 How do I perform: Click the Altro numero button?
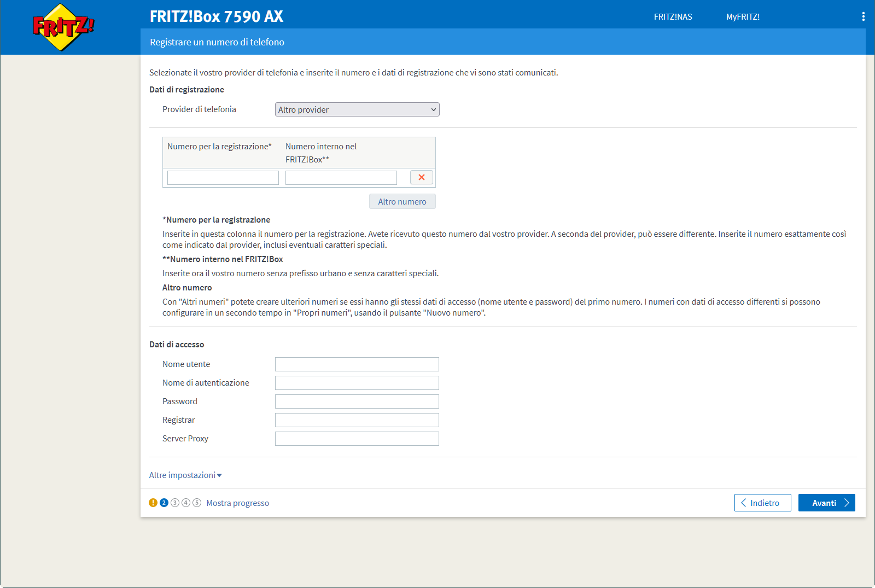tap(402, 201)
